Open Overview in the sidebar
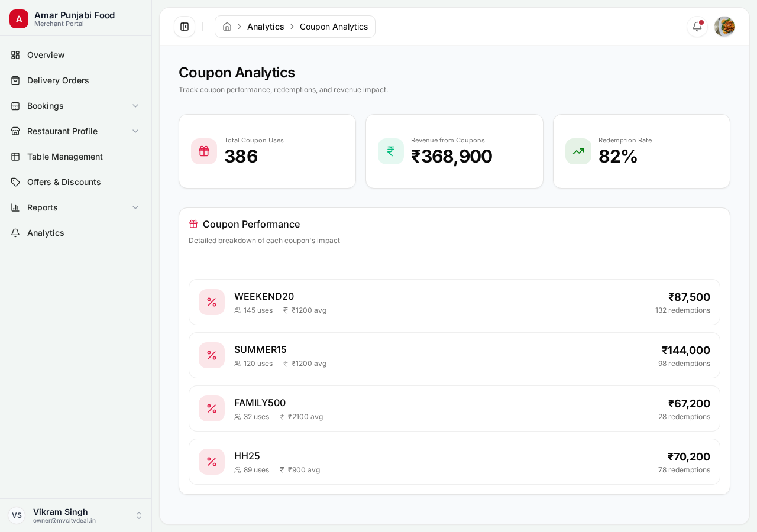Screen dimensions: 757x532 pos(76,55)
